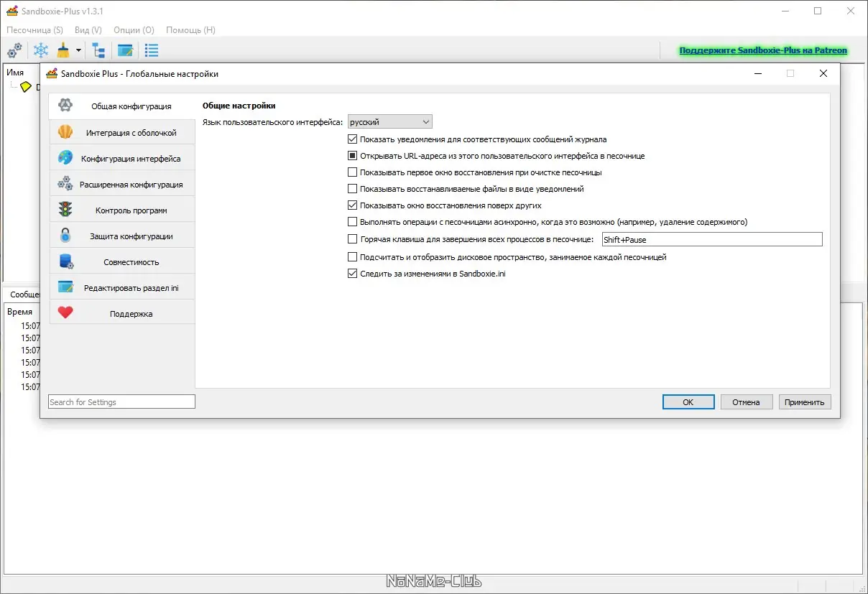Open the Интеграция с оболочкой shell icon tab
The image size is (868, 594).
(x=122, y=133)
